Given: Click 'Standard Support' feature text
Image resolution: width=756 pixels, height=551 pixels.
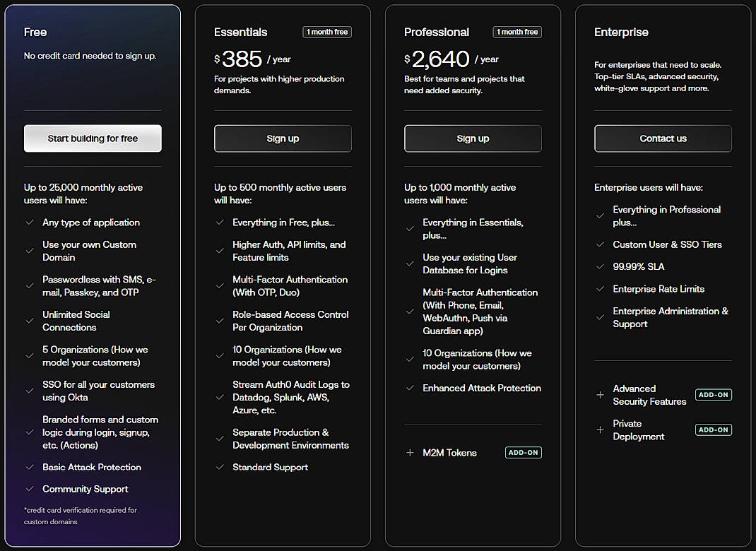Looking at the screenshot, I should (x=270, y=467).
